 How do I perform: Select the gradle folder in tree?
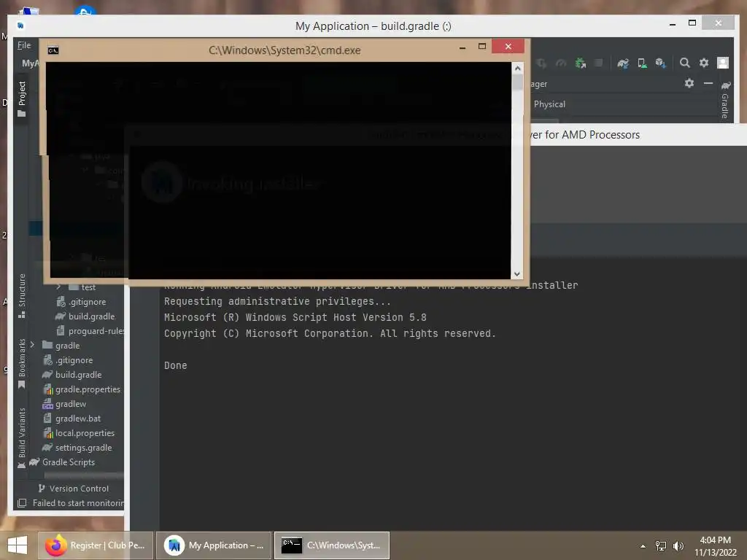click(x=61, y=345)
